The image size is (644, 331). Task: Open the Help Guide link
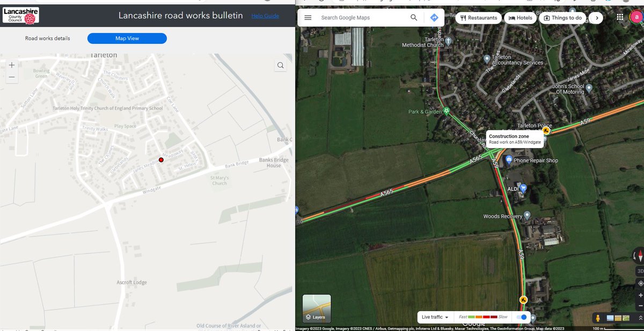pyautogui.click(x=265, y=16)
